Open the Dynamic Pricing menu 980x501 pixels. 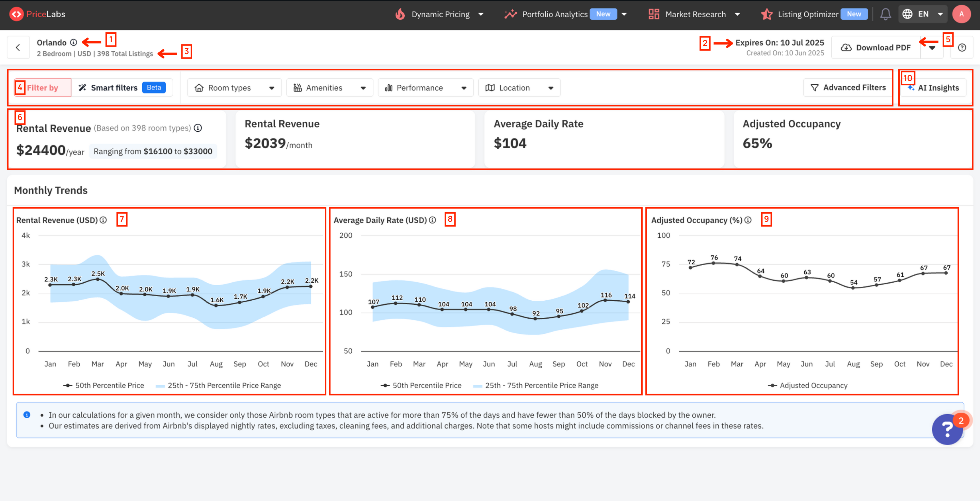click(x=440, y=14)
